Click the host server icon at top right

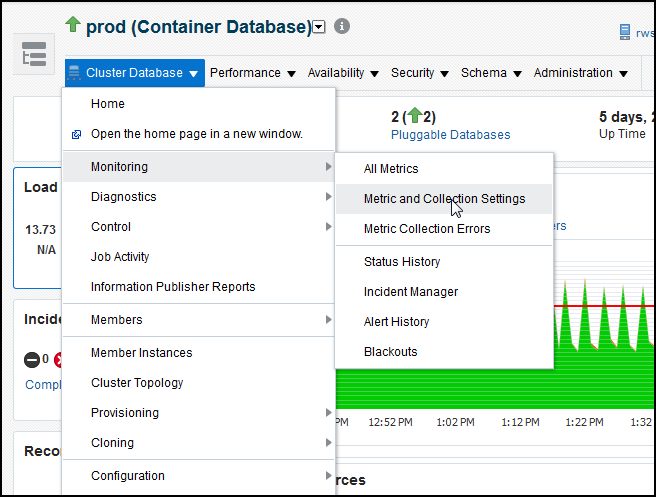pos(625,33)
